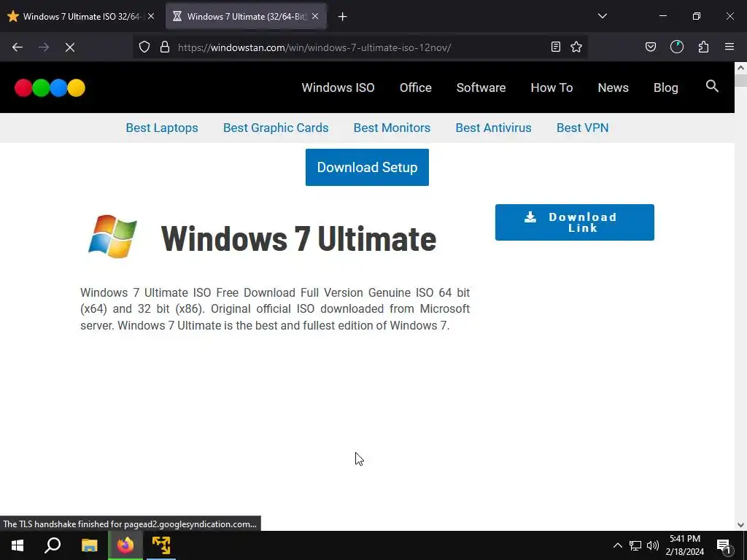The height and width of the screenshot is (560, 747).
Task: Open the notification center icon
Action: pyautogui.click(x=724, y=546)
